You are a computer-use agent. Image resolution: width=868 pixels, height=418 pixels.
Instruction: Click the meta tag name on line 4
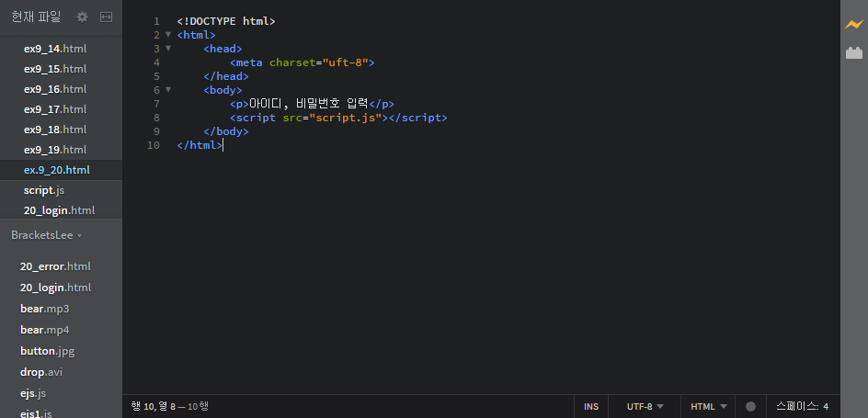coord(249,62)
